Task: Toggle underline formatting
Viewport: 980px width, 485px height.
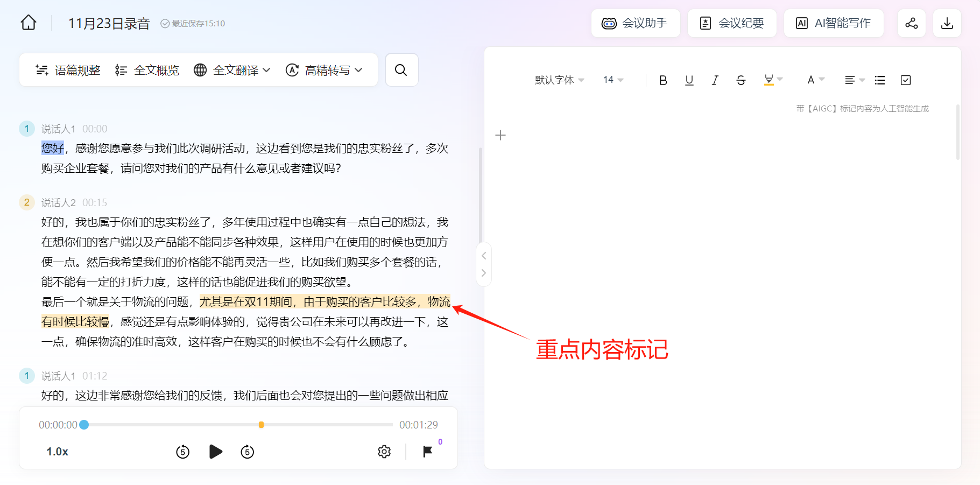Action: point(689,80)
